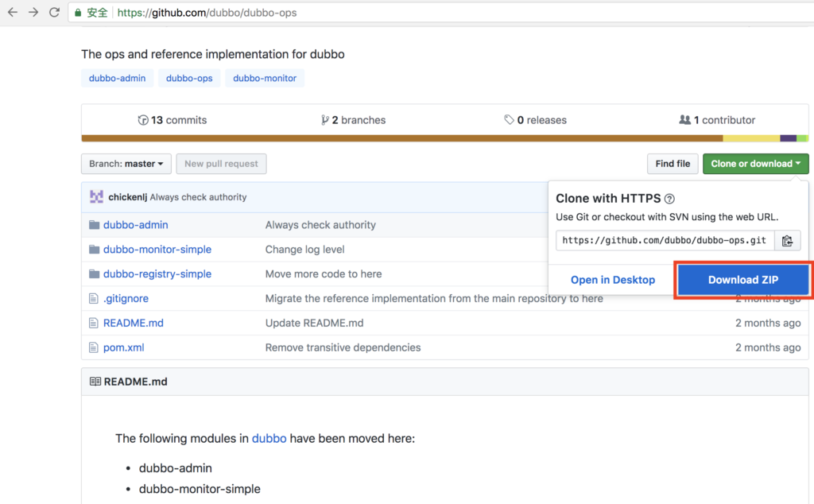
Task: Select the dubbo-ops topic tag
Action: pos(189,78)
